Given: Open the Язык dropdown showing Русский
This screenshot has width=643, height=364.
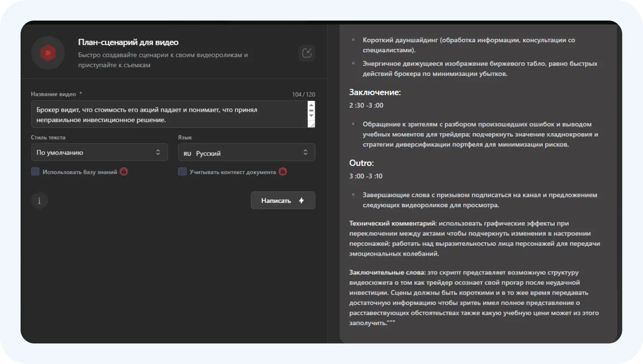Looking at the screenshot, I should point(246,152).
